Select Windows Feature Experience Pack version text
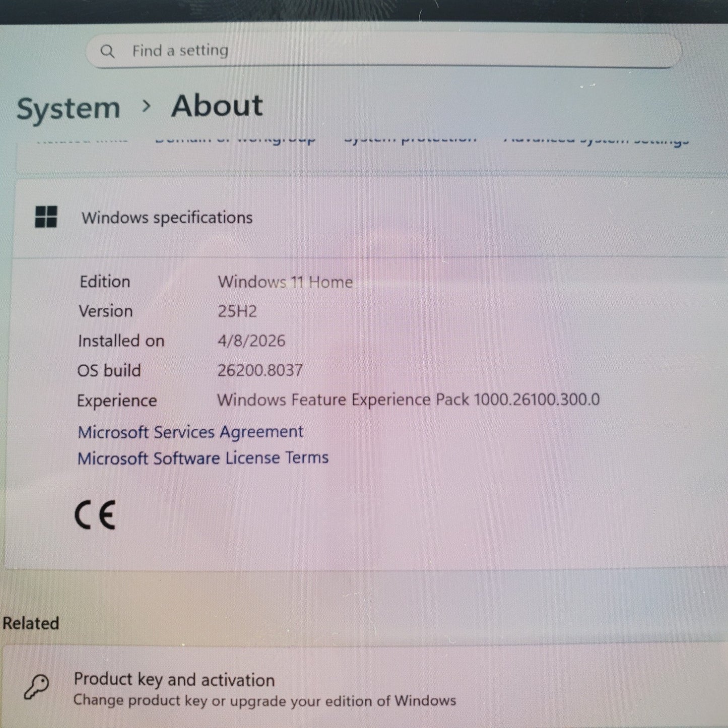728x728 pixels. pyautogui.click(x=408, y=400)
